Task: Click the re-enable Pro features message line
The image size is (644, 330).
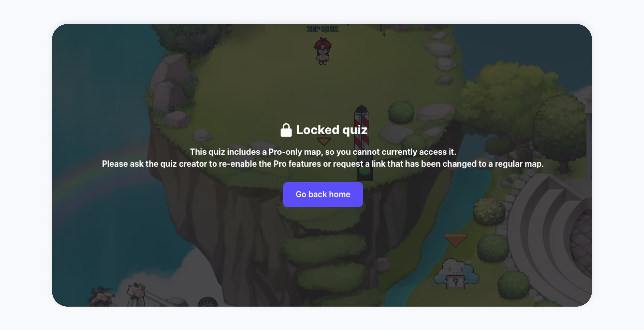Action: (323, 164)
